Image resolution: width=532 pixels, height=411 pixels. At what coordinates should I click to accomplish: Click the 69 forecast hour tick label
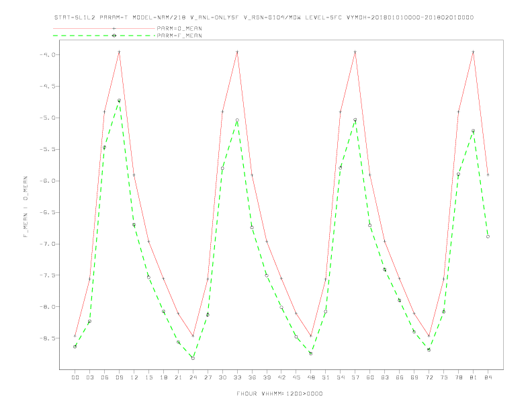click(414, 377)
